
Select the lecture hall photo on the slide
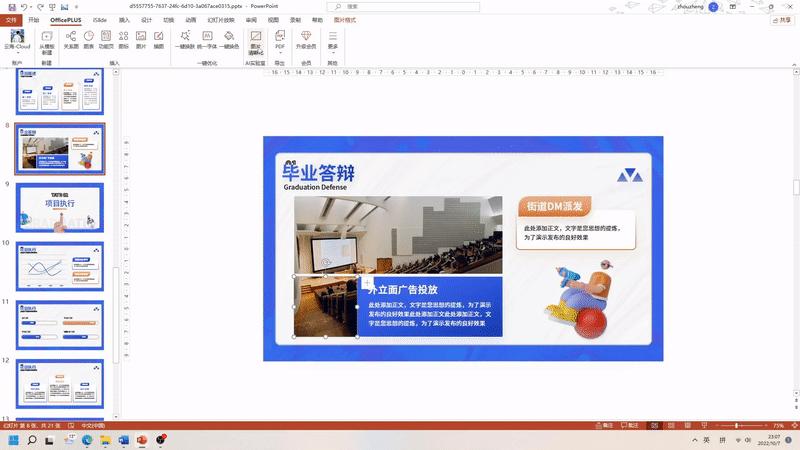(x=398, y=235)
